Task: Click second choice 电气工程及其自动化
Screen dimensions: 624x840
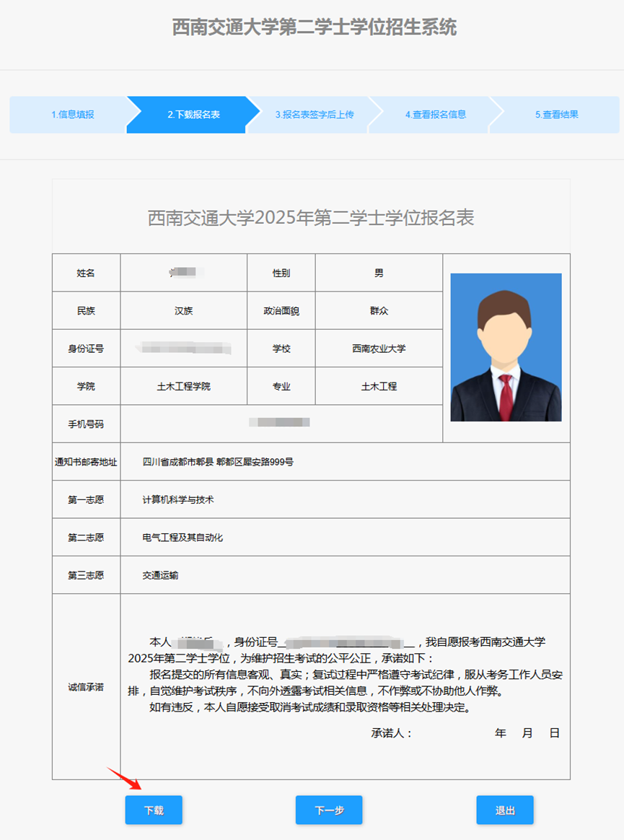Action: click(183, 538)
